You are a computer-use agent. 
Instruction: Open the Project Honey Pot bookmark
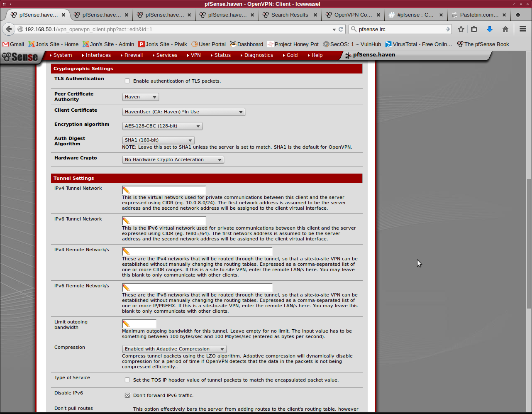point(293,44)
